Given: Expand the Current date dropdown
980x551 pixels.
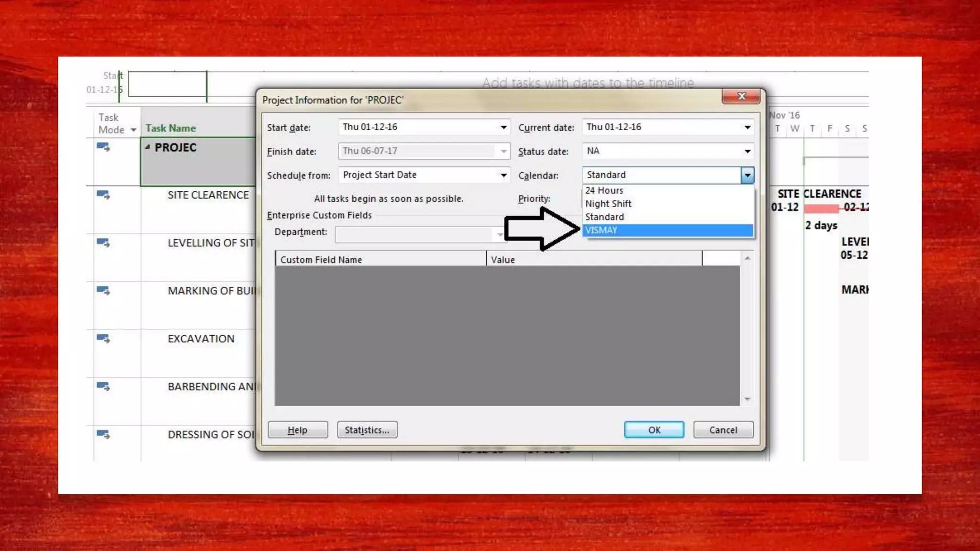Looking at the screenshot, I should pyautogui.click(x=747, y=127).
